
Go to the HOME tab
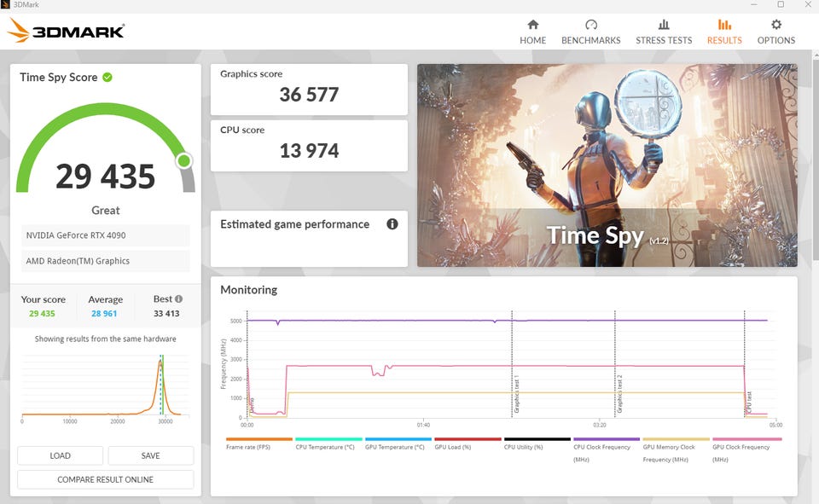(532, 32)
